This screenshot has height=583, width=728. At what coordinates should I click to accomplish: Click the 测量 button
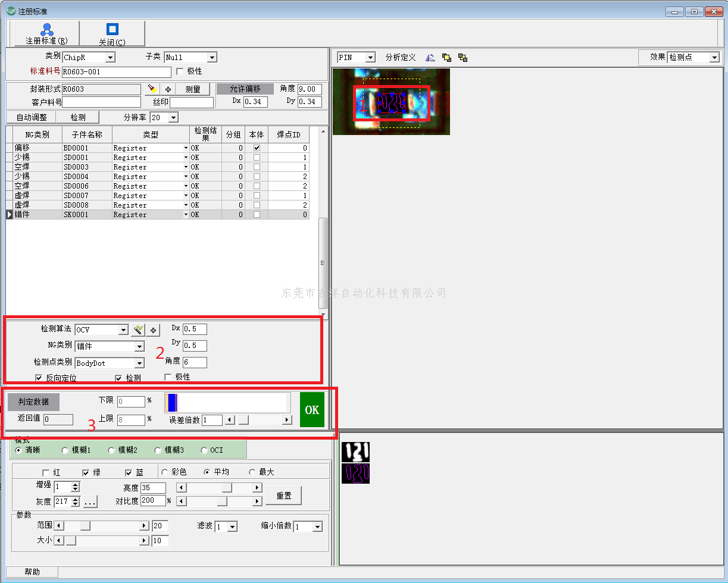[x=192, y=89]
